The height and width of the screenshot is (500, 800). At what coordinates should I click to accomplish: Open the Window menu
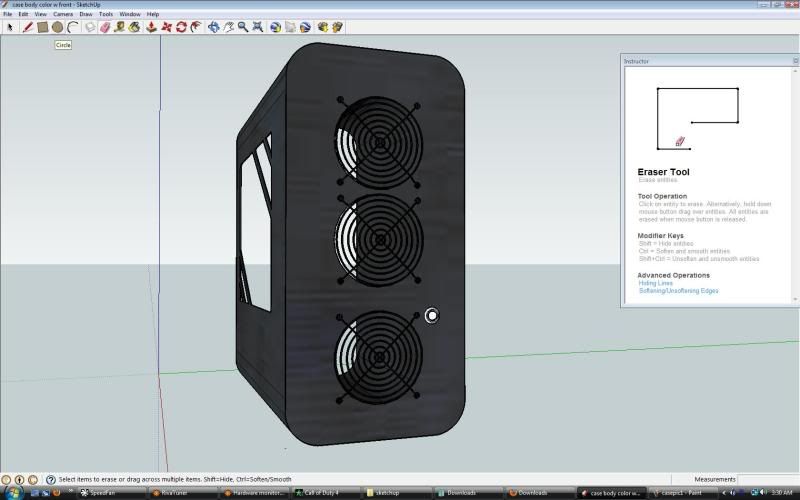click(x=130, y=14)
